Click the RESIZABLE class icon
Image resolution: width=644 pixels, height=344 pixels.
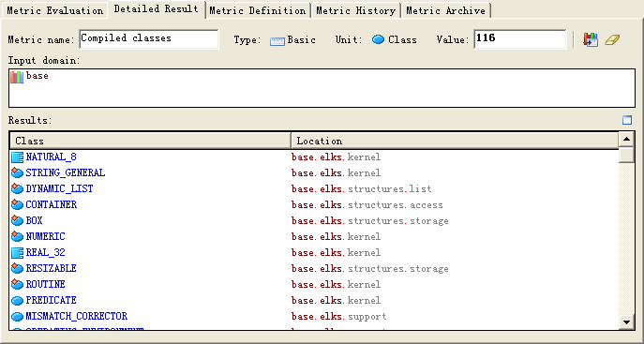tap(17, 268)
